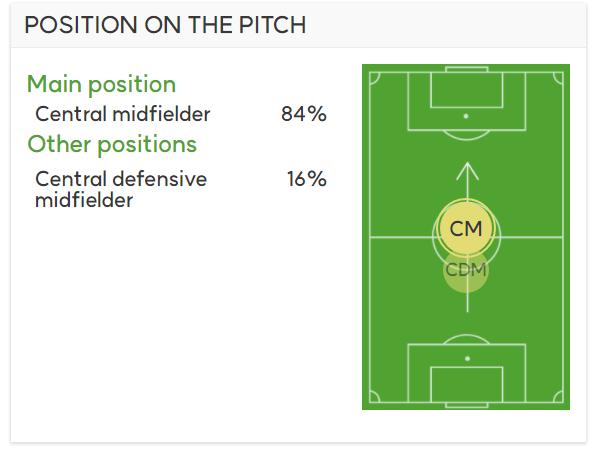
Task: Click the top-right corner arc
Action: (x=558, y=78)
